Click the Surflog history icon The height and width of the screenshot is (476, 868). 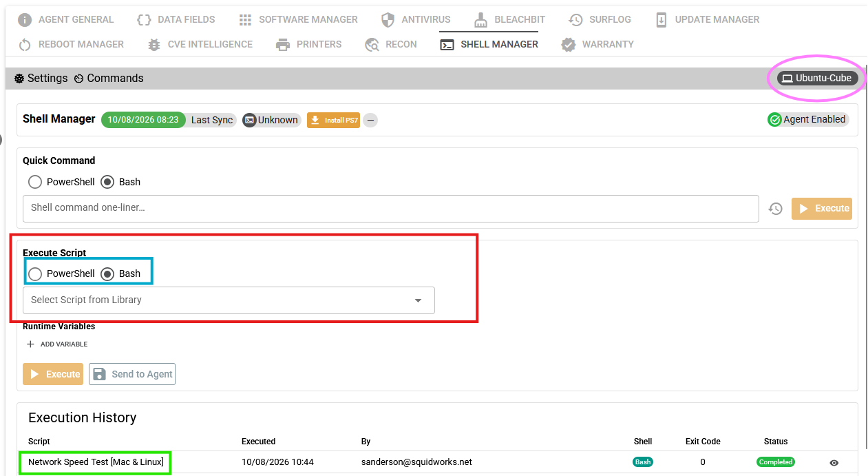[x=575, y=20]
